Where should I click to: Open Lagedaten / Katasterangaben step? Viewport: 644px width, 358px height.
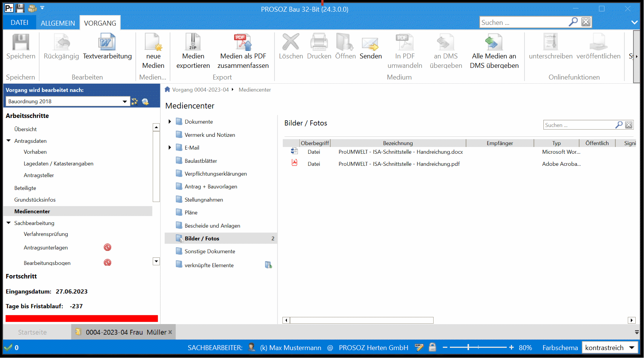coord(58,164)
